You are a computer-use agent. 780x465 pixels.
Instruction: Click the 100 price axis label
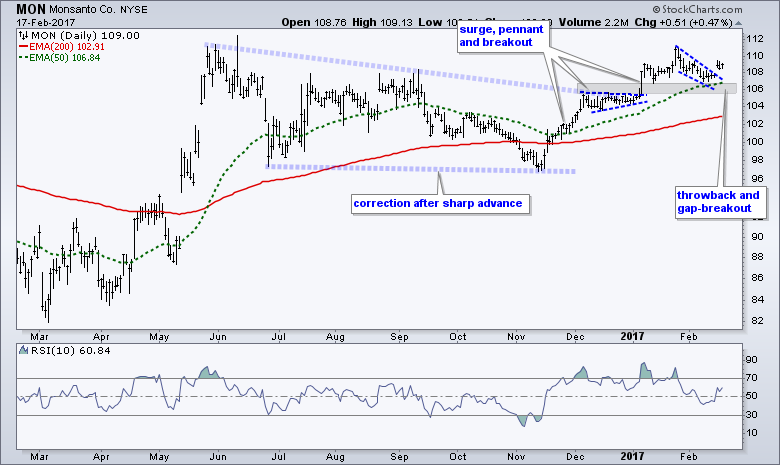755,142
